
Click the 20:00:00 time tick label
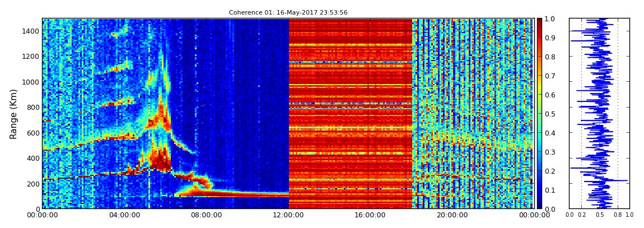click(x=452, y=214)
